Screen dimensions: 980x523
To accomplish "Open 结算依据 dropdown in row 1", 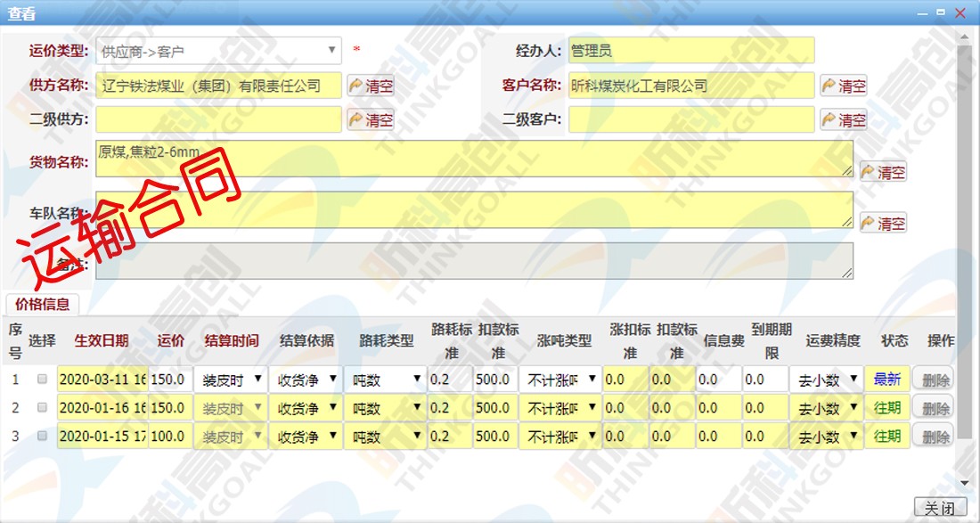I will click(x=306, y=380).
